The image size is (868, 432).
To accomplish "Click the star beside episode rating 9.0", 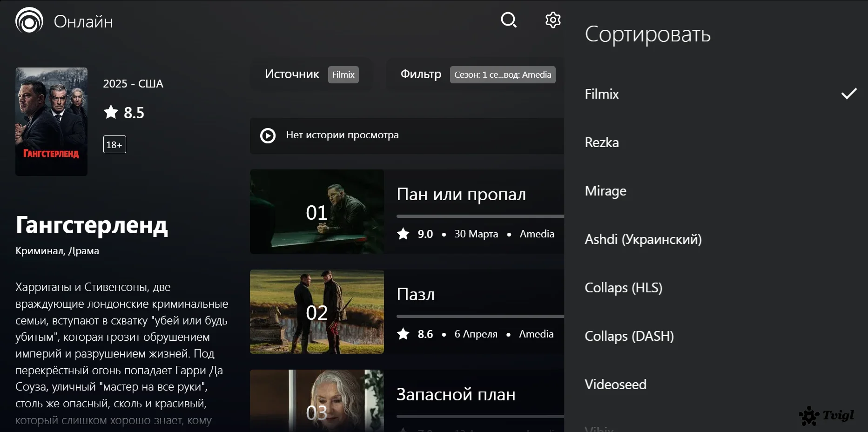I will (403, 234).
